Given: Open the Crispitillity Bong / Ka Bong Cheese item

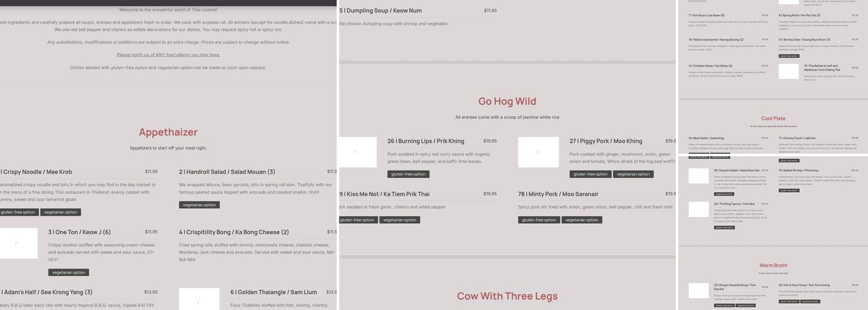Looking at the screenshot, I should (234, 232).
